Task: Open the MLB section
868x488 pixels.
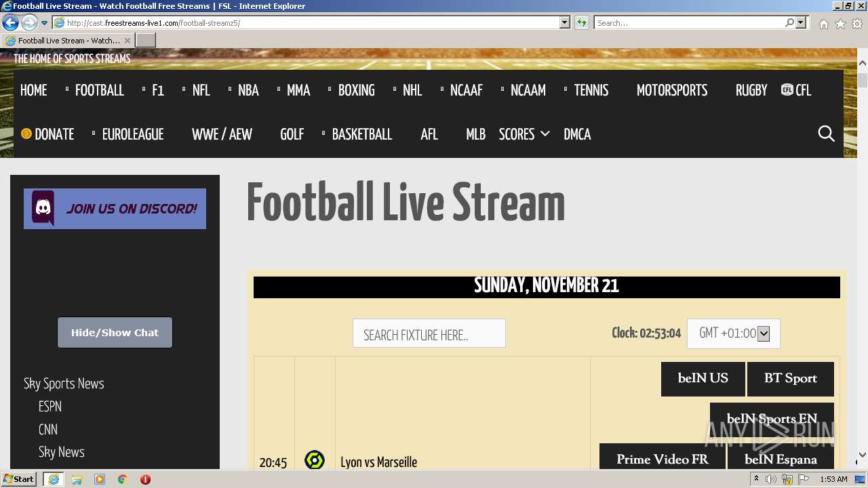Action: [476, 134]
